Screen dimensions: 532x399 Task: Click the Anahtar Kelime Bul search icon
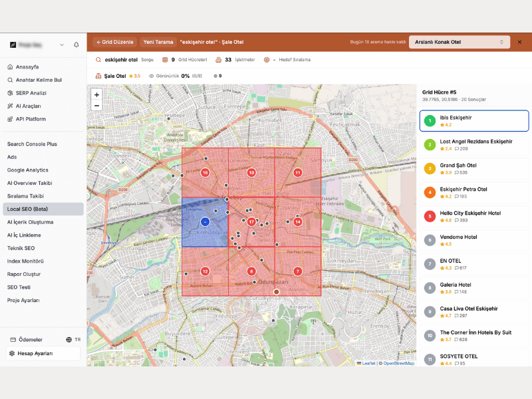(x=10, y=80)
